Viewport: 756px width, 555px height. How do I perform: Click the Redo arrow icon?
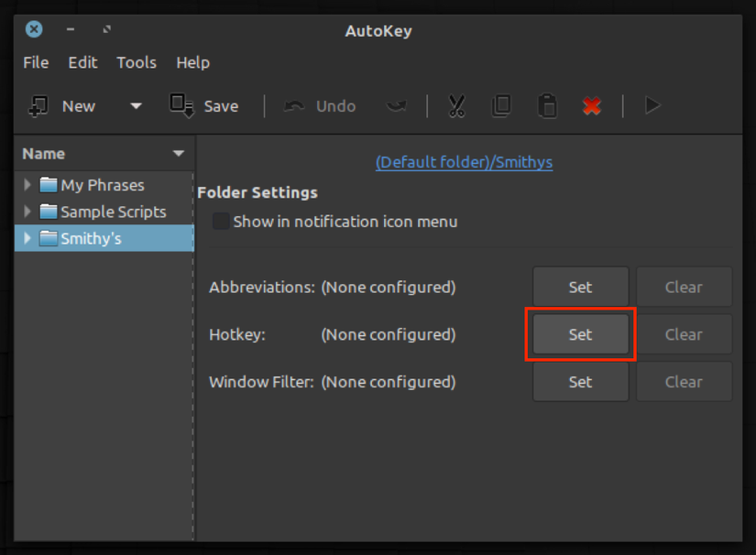[396, 105]
